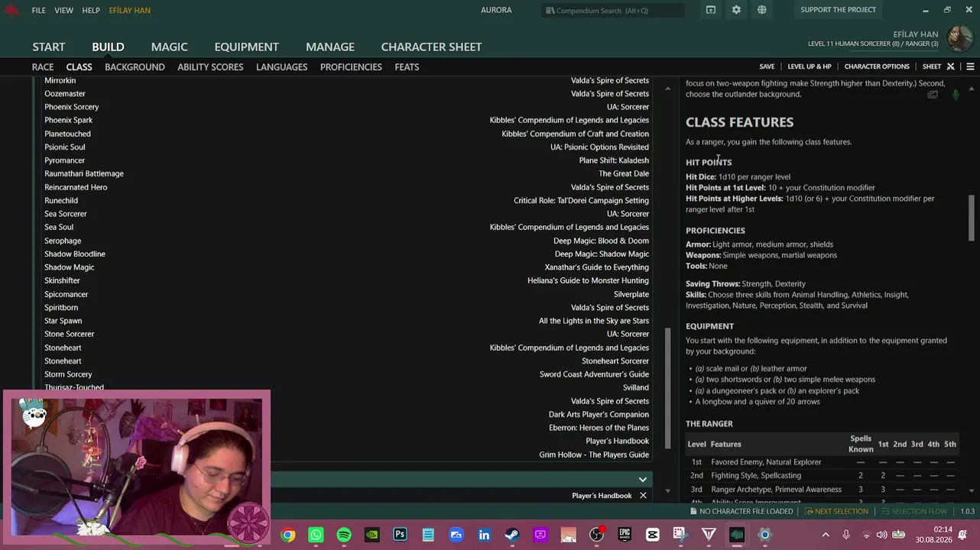Click the microphone icon in the system tray
Viewport: 980px width, 550px height.
[846, 535]
